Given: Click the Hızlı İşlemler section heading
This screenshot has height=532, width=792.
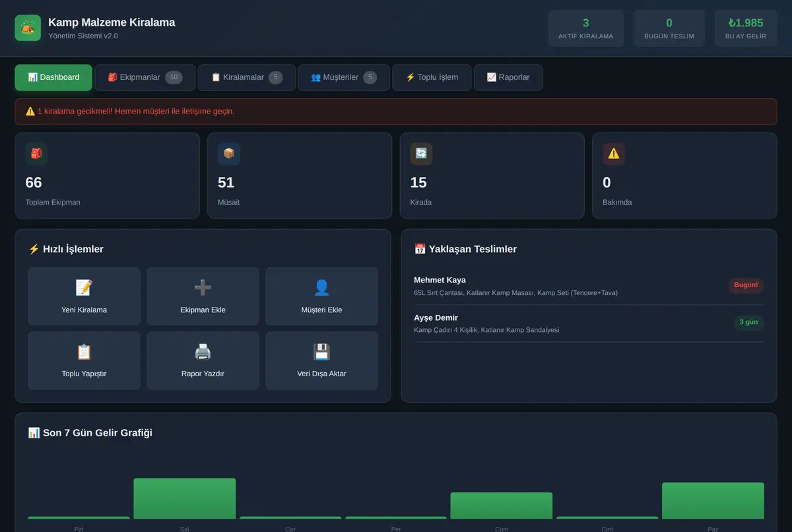Looking at the screenshot, I should (66, 249).
